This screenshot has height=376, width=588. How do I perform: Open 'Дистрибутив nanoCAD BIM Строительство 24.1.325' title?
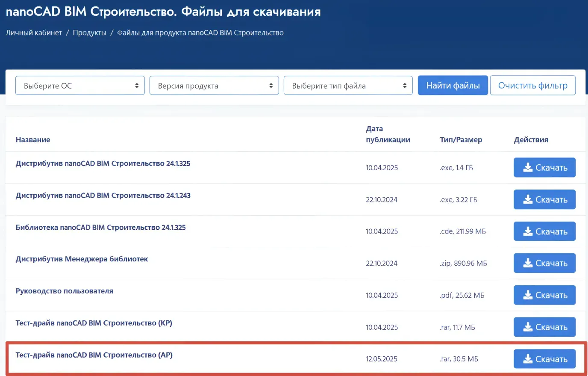(x=103, y=163)
